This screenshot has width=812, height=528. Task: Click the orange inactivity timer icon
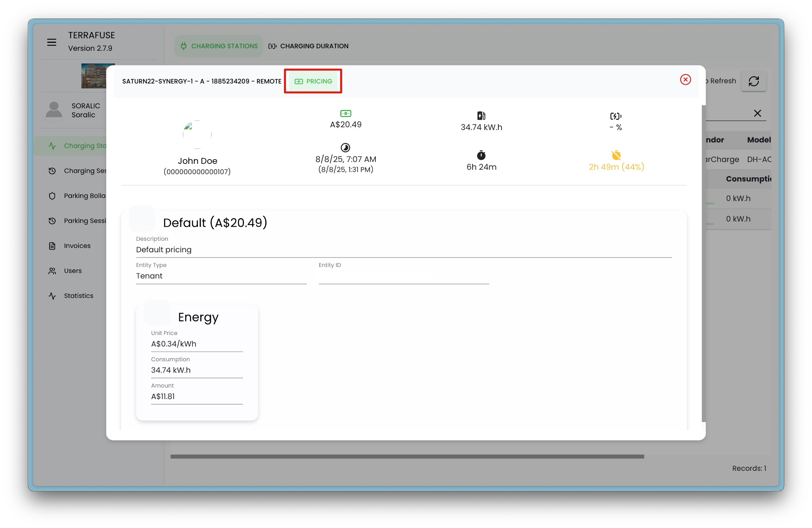[616, 155]
